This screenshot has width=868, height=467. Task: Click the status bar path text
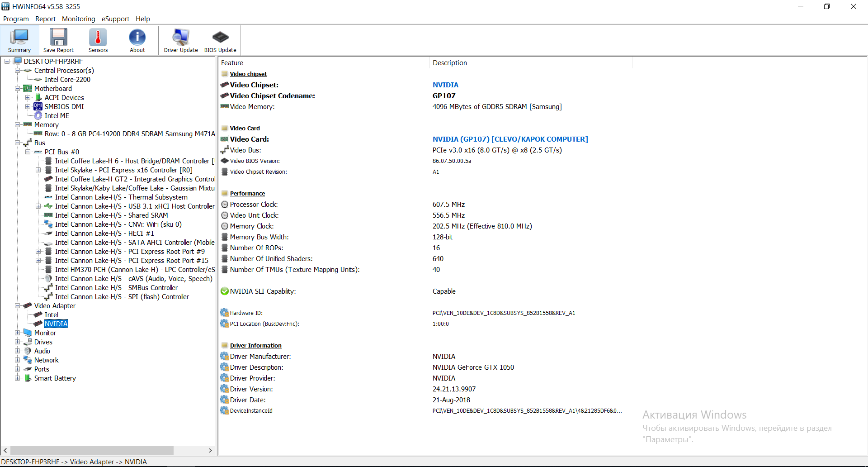click(74, 462)
